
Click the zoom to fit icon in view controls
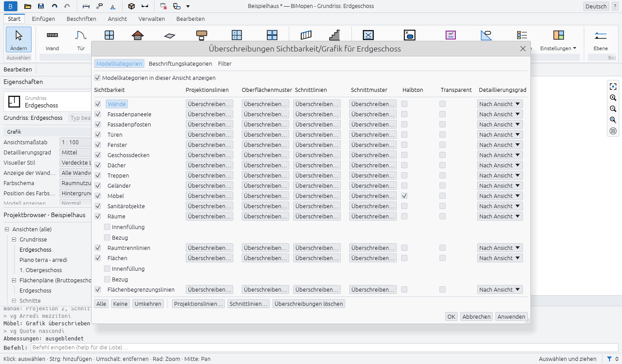click(x=613, y=87)
